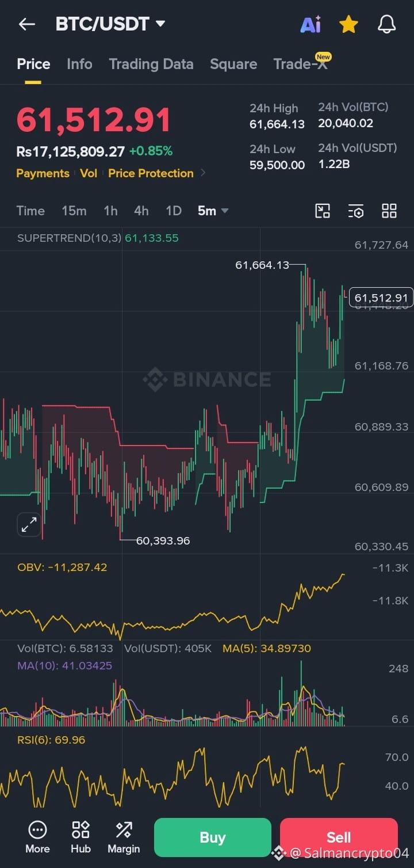This screenshot has width=414, height=868.
Task: Open Price Protection details
Action: [151, 173]
